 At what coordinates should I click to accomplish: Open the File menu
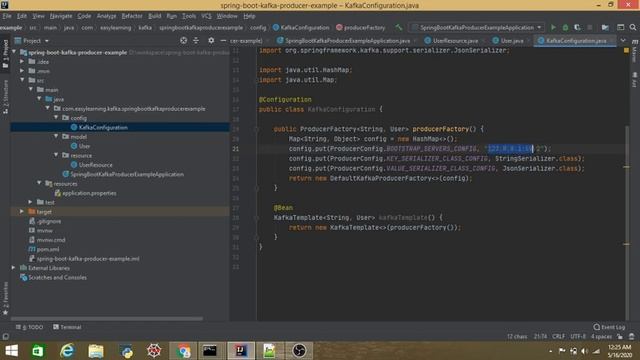tap(7, 16)
